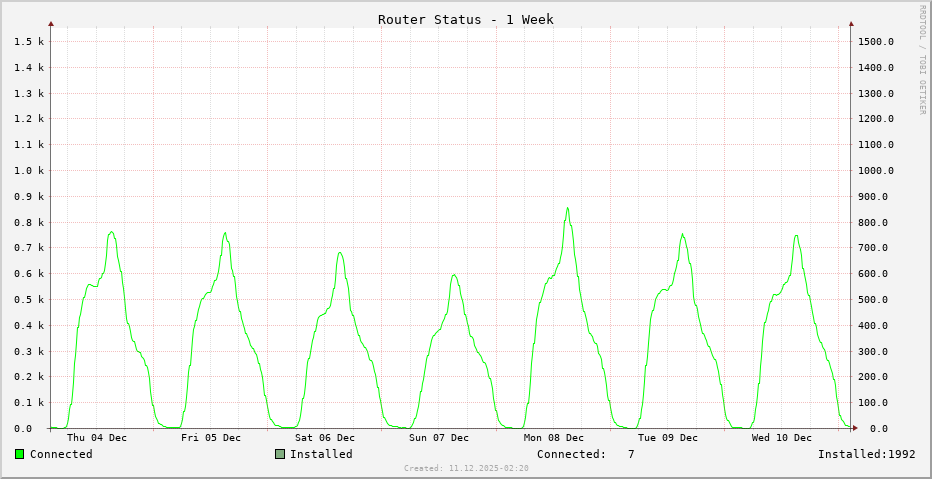Click the green Connected legend swatch

(19, 454)
